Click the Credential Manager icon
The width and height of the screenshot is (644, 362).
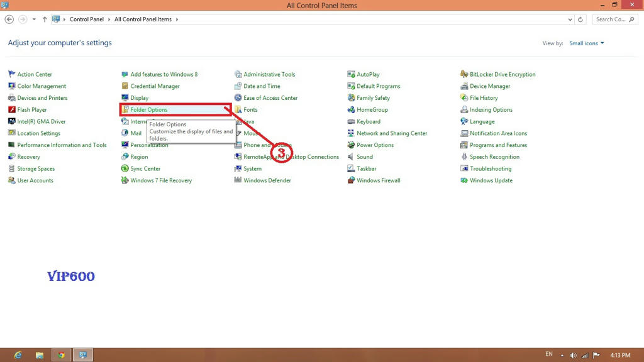(125, 86)
